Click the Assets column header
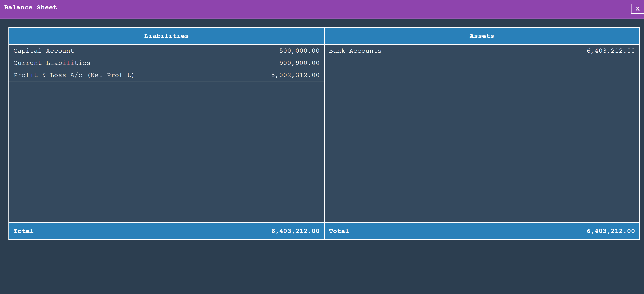Image resolution: width=644 pixels, height=294 pixels. pyautogui.click(x=481, y=36)
